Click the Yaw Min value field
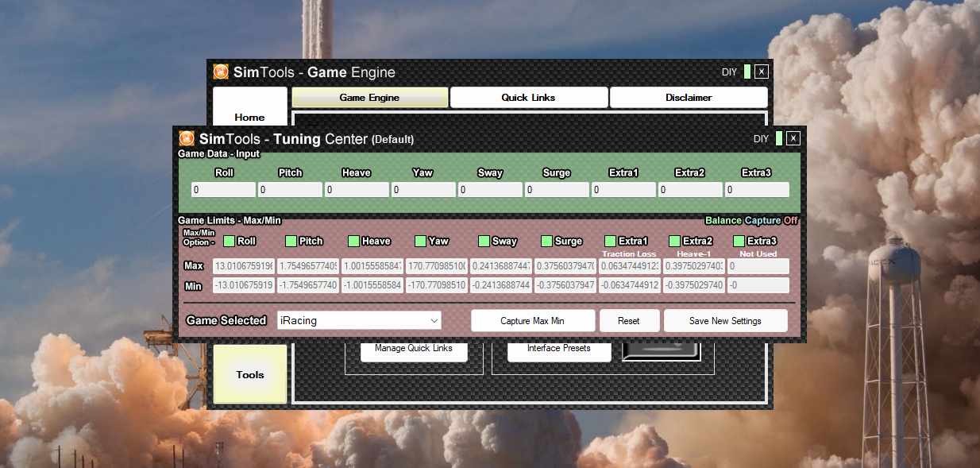Screen dimensions: 980x468 (x=437, y=285)
